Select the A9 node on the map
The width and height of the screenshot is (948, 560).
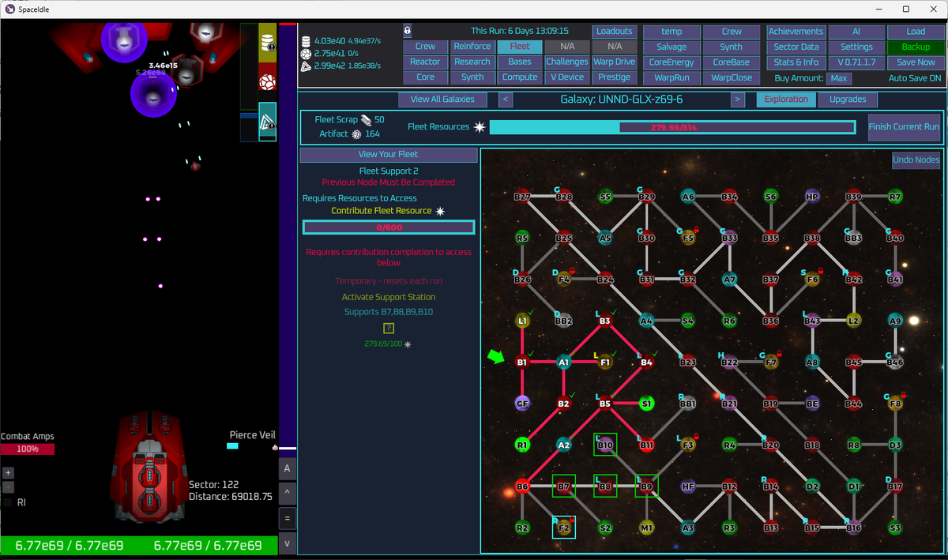[x=895, y=321]
